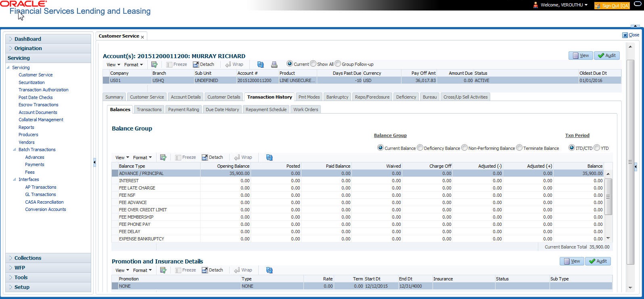This screenshot has width=644, height=299.
Task: Click the export icon in the account toolbar
Action: point(154,64)
